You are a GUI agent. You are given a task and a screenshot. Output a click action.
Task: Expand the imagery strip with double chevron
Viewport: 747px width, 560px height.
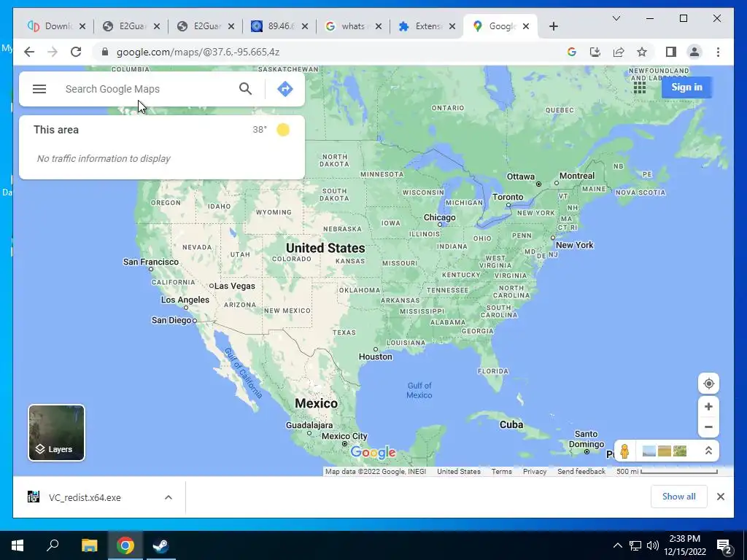708,451
